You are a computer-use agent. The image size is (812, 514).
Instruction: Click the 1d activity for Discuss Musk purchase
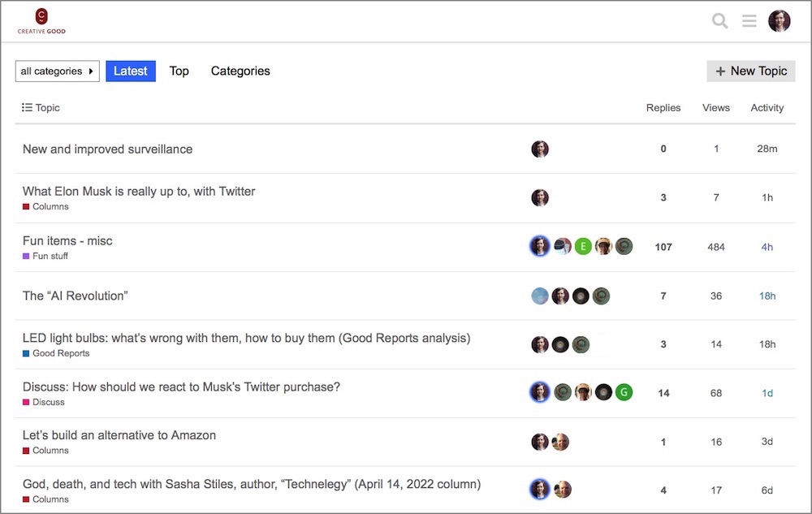click(767, 393)
